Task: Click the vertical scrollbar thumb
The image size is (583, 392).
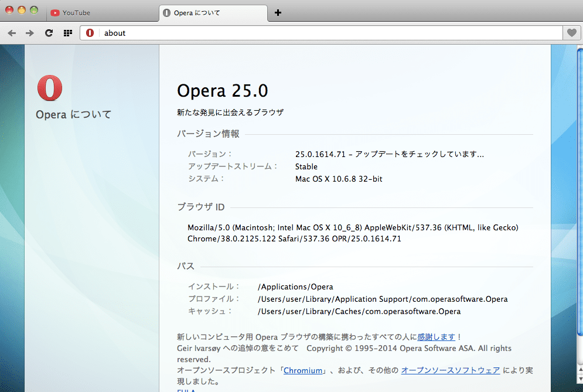Action: [579, 192]
